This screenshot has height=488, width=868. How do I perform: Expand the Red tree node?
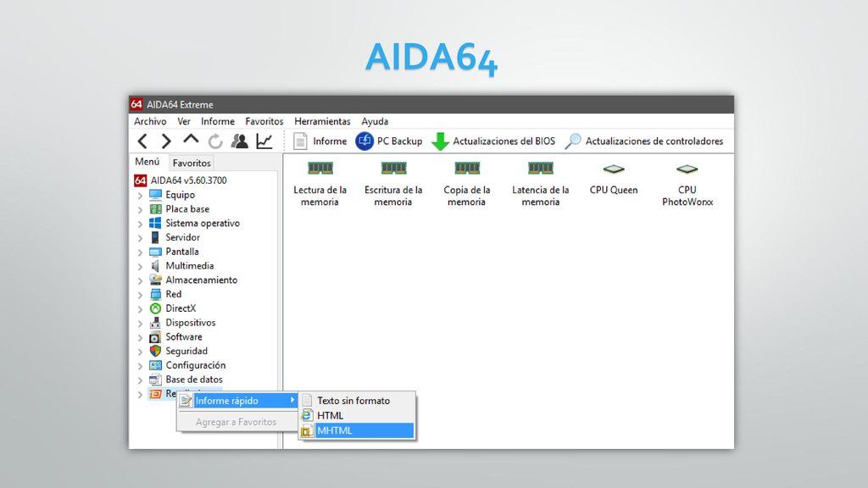pyautogui.click(x=140, y=295)
